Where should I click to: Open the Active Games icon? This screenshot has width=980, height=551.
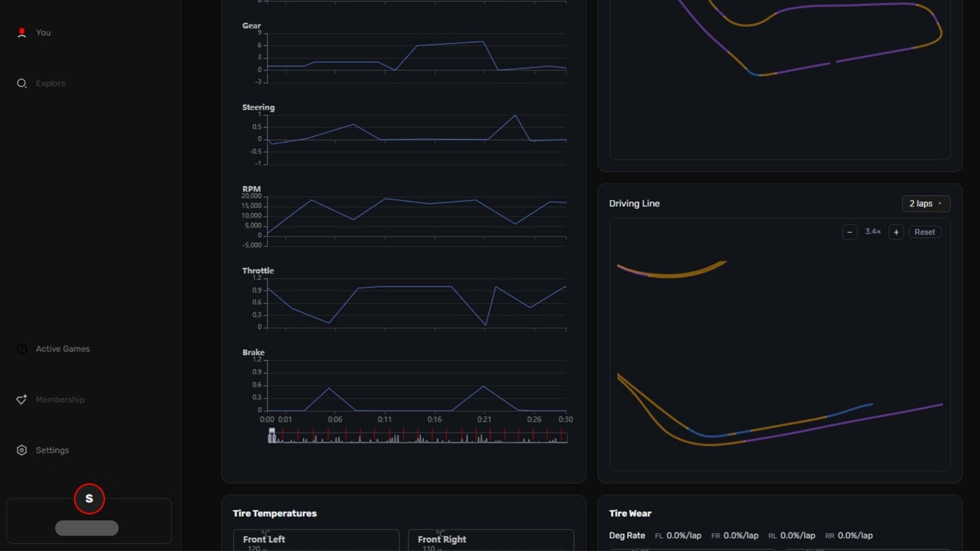click(21, 349)
